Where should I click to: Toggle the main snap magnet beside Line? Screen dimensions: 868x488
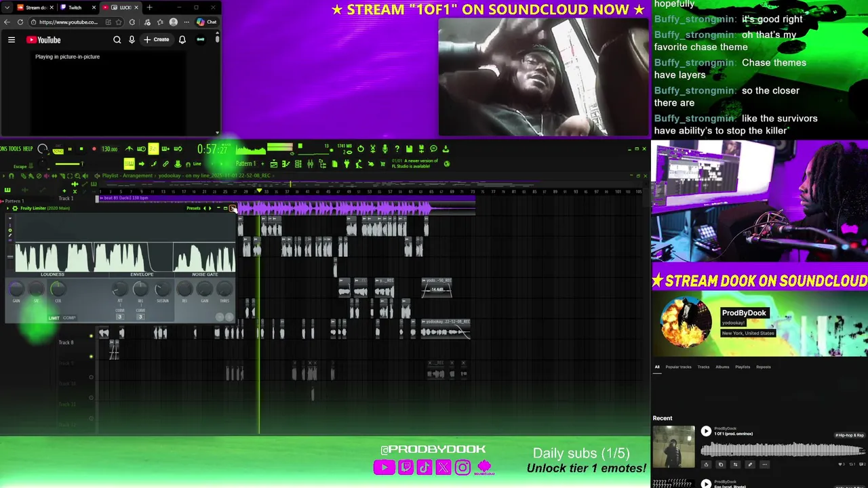click(x=188, y=164)
